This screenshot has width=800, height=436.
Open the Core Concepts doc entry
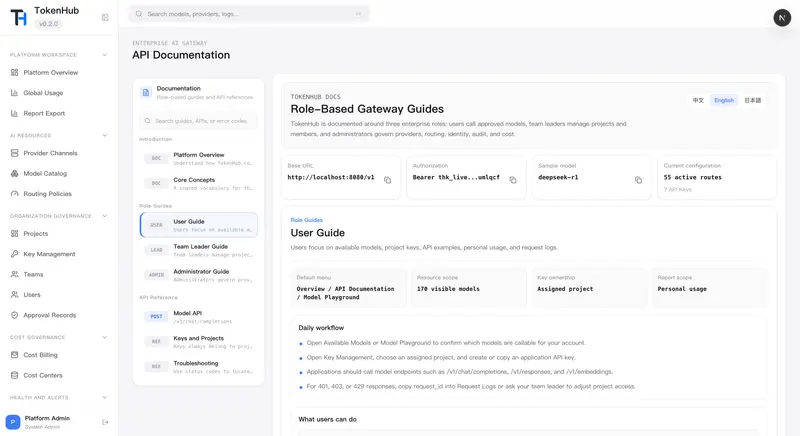[198, 184]
